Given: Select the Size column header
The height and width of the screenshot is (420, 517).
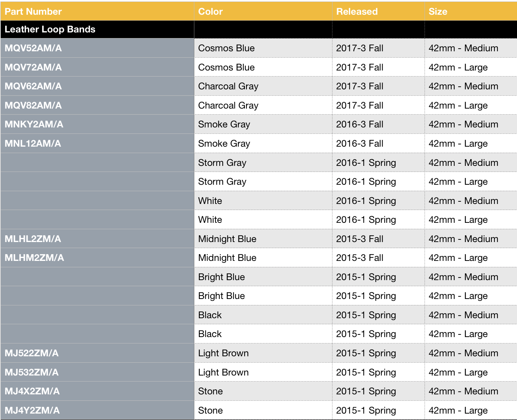Looking at the screenshot, I should pyautogui.click(x=438, y=11).
